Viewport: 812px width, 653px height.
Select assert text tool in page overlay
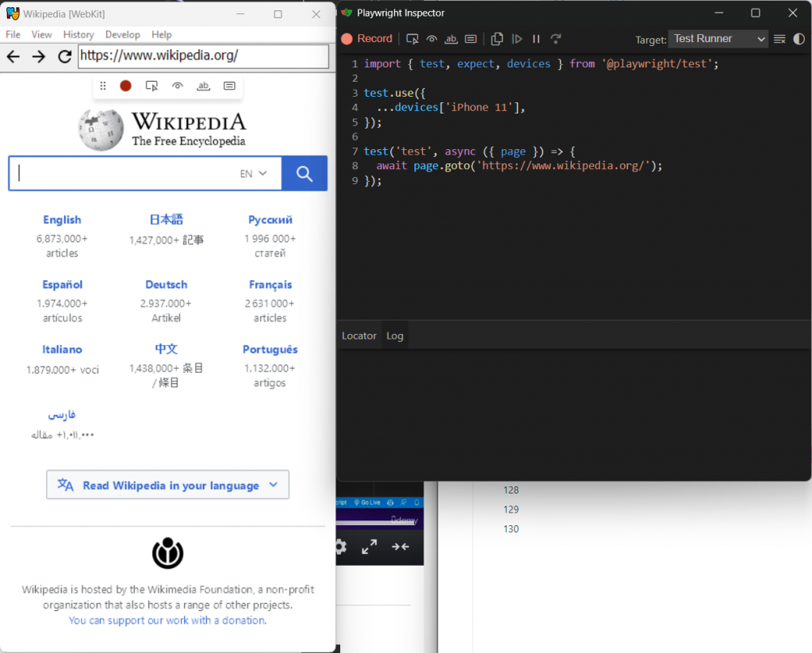click(x=204, y=86)
